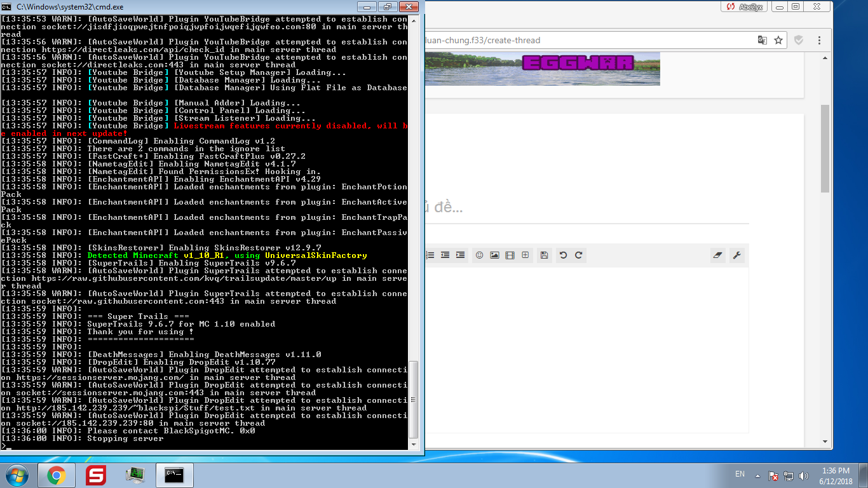The image size is (868, 488).
Task: Click the insert media film icon
Action: (x=510, y=255)
